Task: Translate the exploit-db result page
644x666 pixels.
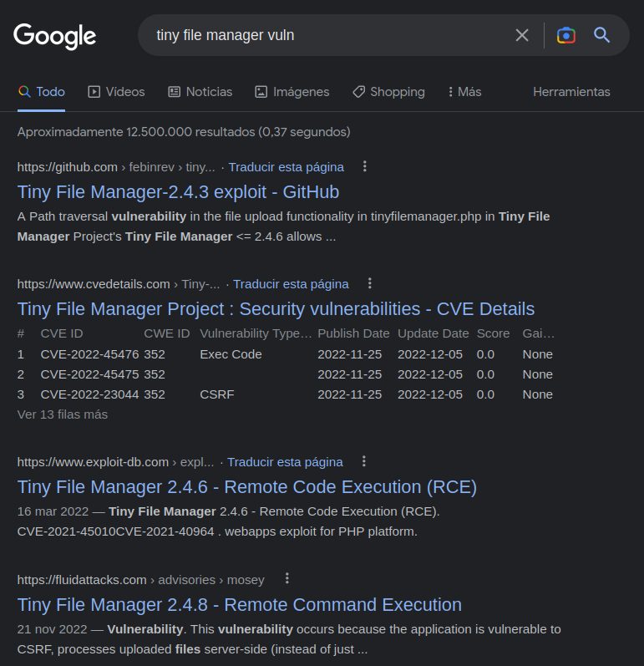Action: [285, 462]
